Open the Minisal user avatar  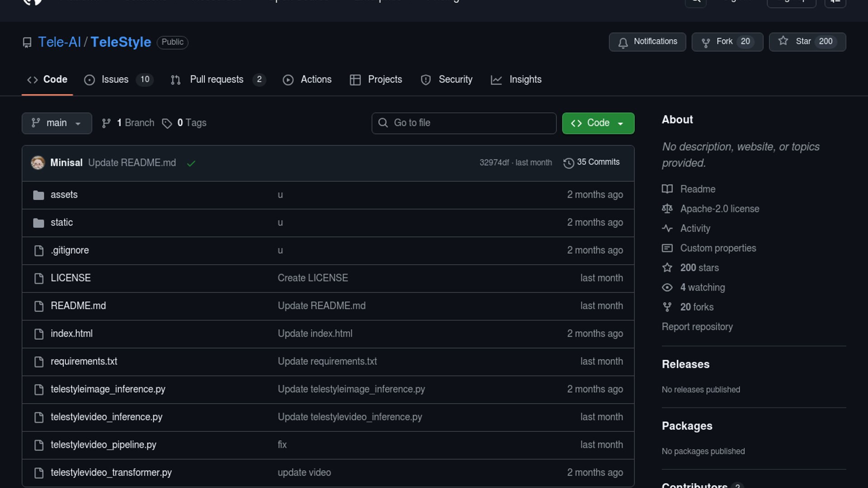(x=38, y=163)
